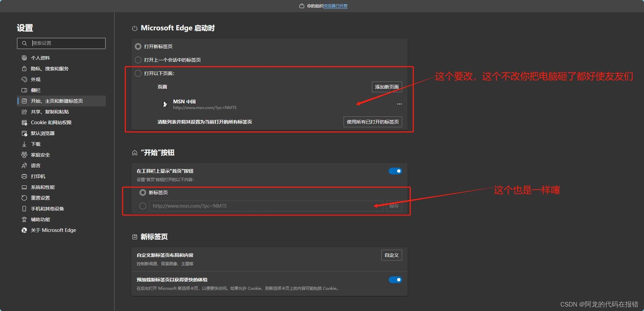Open 关于 Microsoft Edge section

[x=61, y=230]
